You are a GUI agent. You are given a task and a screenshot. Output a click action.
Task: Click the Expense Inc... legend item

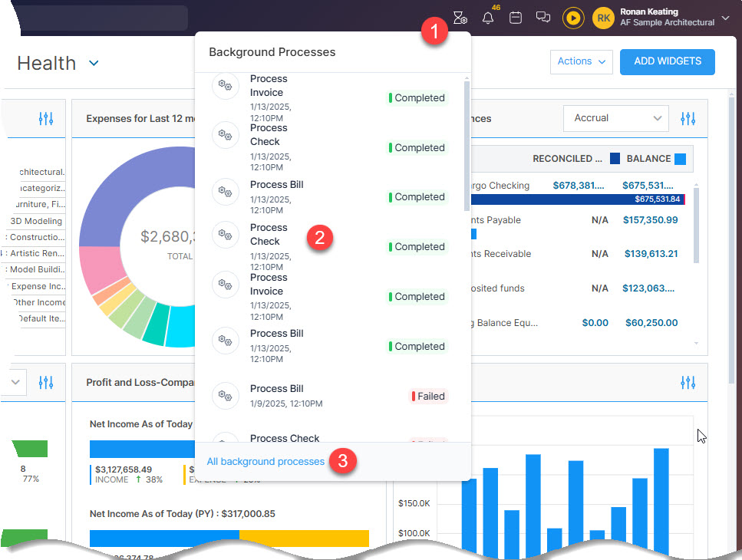pyautogui.click(x=38, y=286)
